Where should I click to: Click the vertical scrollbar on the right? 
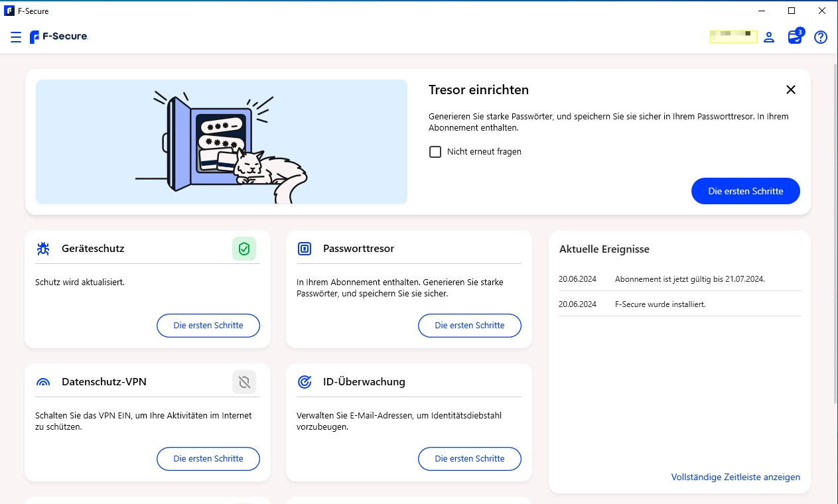(x=834, y=232)
